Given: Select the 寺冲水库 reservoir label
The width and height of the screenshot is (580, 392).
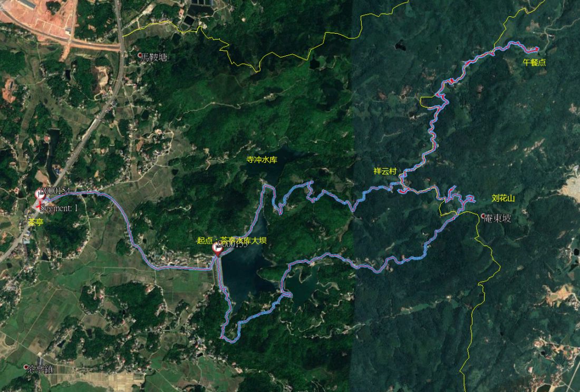Looking at the screenshot, I should pos(262,160).
